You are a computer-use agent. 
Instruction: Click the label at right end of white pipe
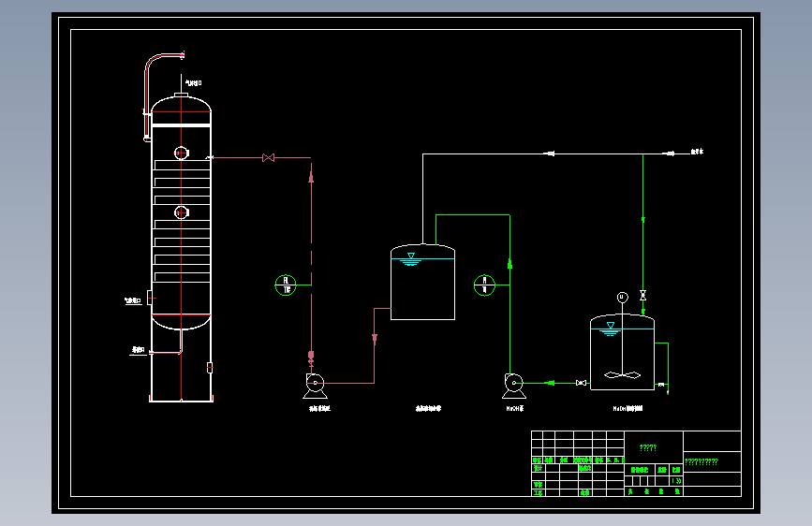coord(698,152)
